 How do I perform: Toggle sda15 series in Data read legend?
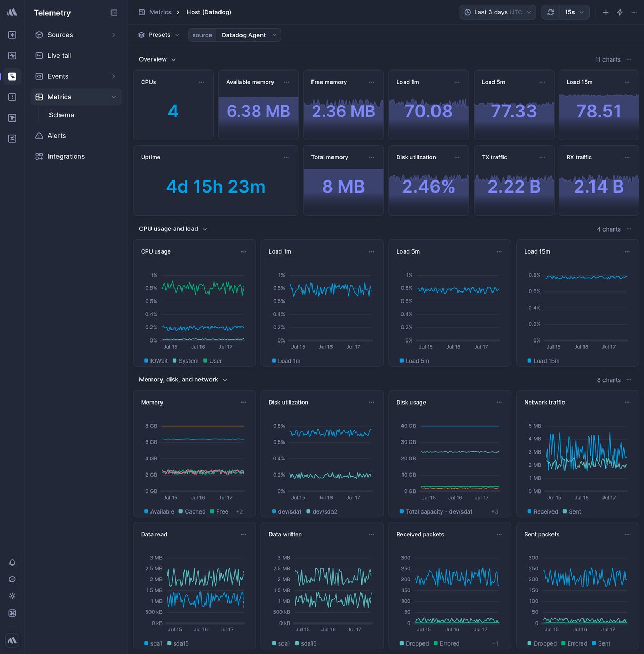(178, 644)
